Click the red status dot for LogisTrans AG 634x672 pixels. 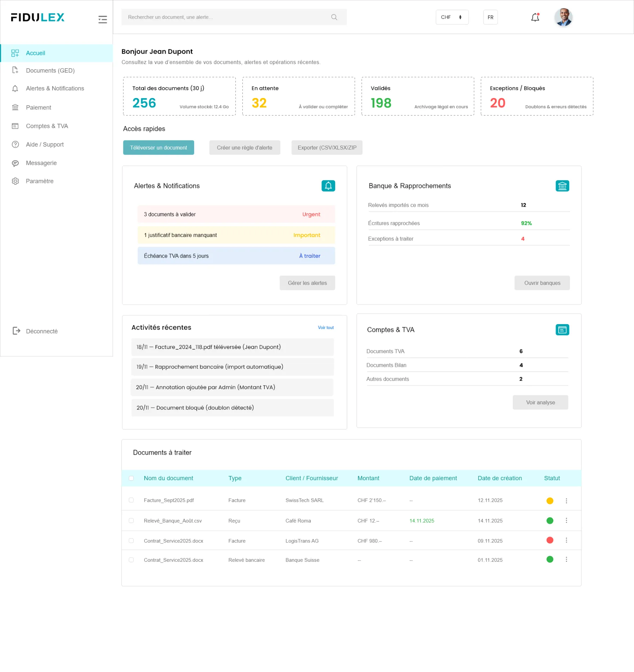tap(550, 540)
